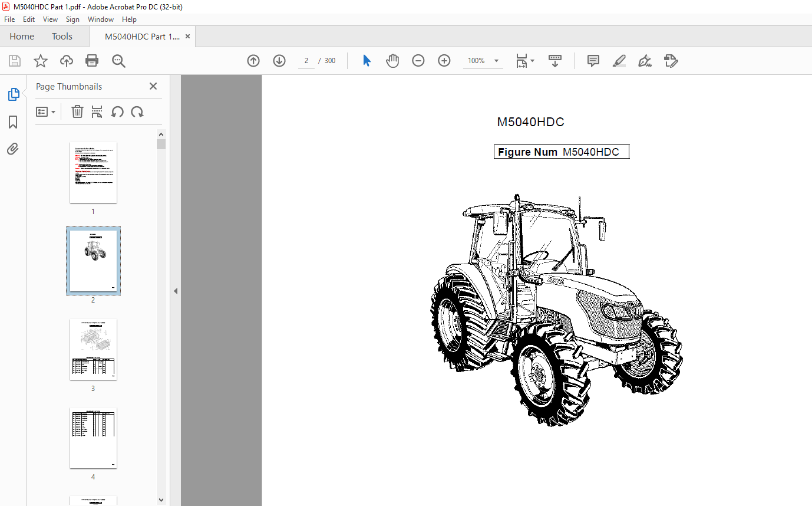Click the Save file icon
This screenshot has width=812, height=506.
tap(15, 61)
